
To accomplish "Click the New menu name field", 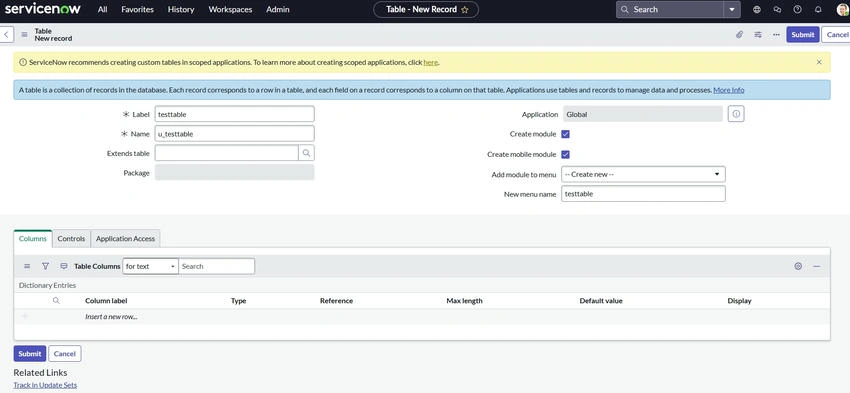I will (x=643, y=194).
